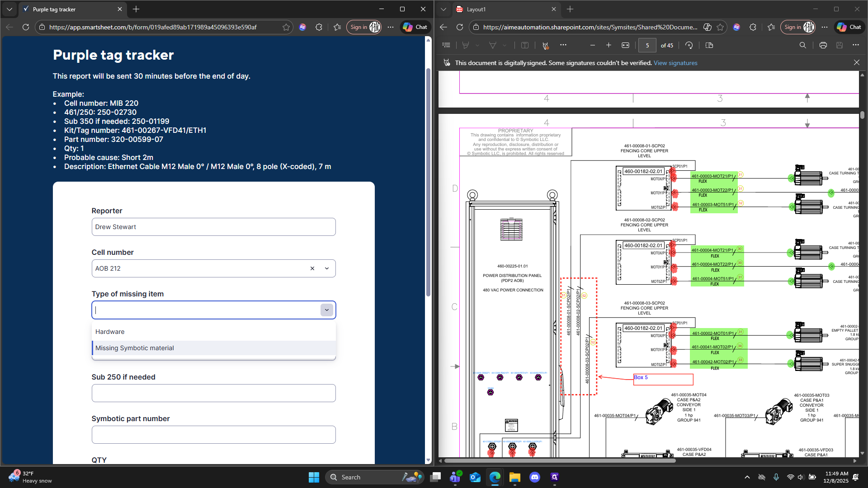Open Discord from the taskbar

[534, 477]
